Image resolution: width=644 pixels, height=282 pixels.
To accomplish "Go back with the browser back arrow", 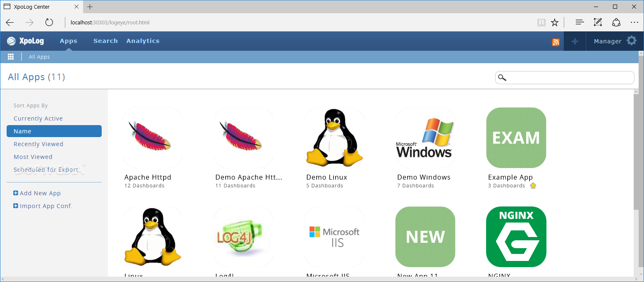I will 10,22.
